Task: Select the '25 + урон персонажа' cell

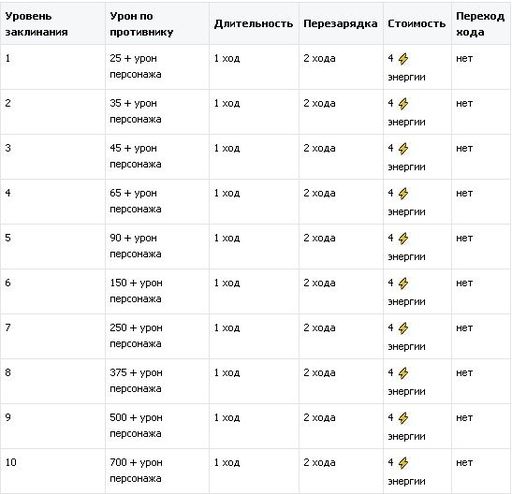Action: click(x=157, y=67)
